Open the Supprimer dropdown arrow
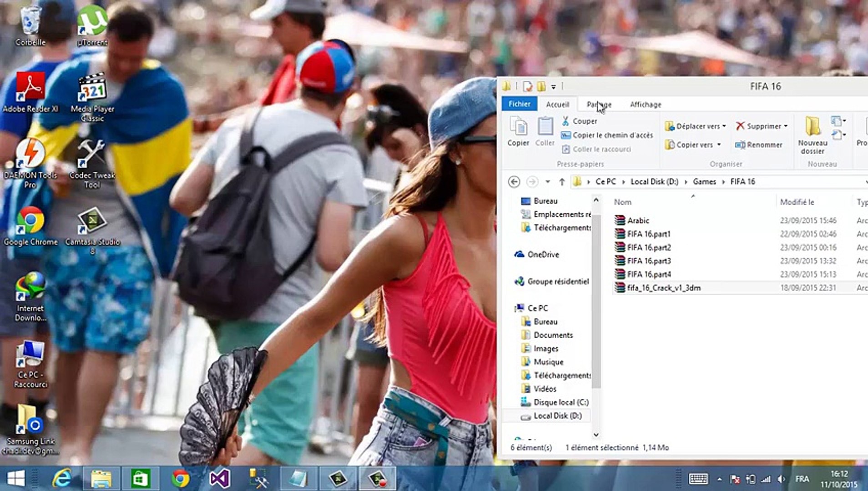Image resolution: width=868 pixels, height=491 pixels. coord(786,126)
